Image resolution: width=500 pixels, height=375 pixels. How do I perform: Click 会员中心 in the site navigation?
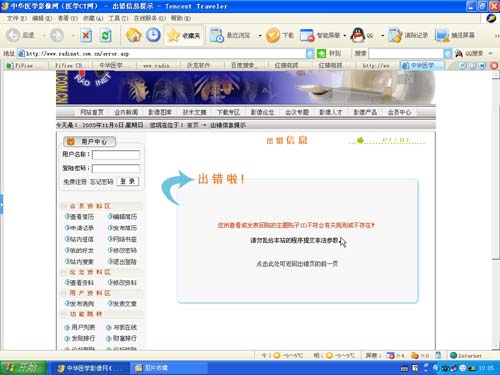[399, 112]
